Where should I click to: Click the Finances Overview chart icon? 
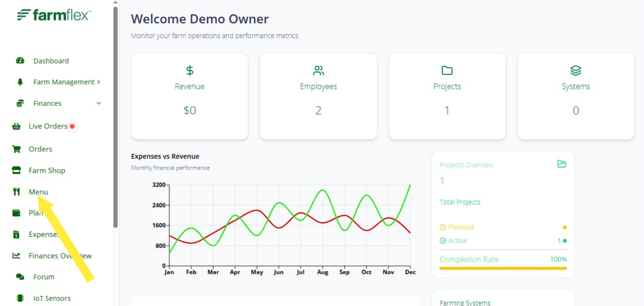(x=16, y=255)
